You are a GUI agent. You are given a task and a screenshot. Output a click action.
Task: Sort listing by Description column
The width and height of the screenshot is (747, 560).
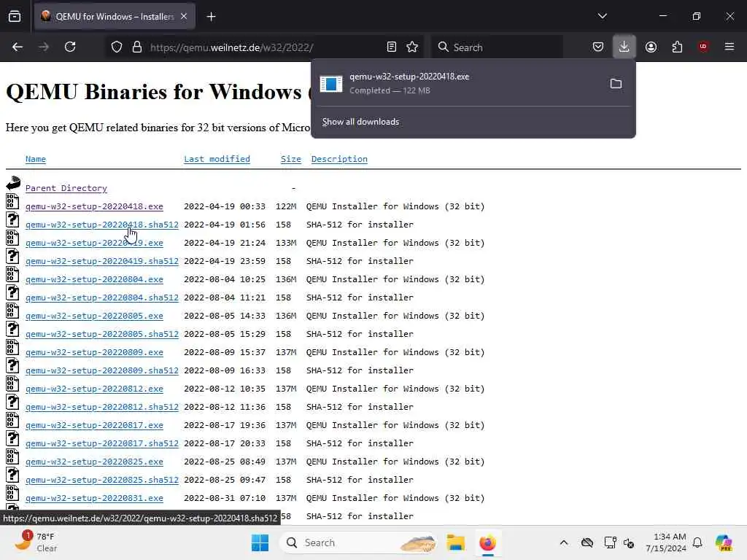(x=339, y=159)
